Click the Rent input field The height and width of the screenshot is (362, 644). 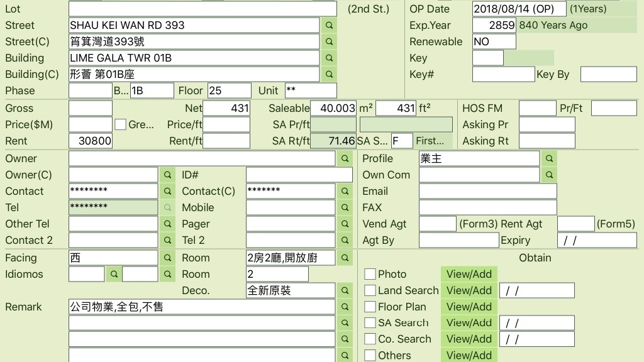pyautogui.click(x=91, y=141)
